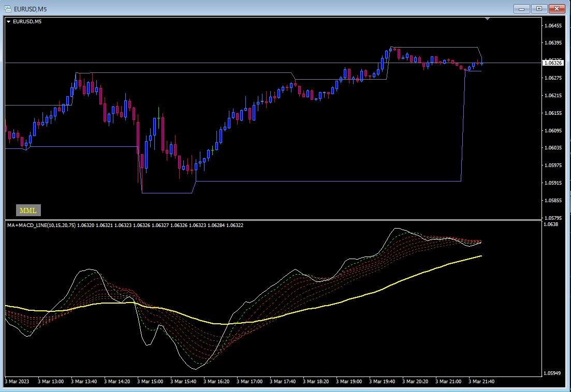Minimize the EURUSD,M5 chart window

tap(521, 8)
